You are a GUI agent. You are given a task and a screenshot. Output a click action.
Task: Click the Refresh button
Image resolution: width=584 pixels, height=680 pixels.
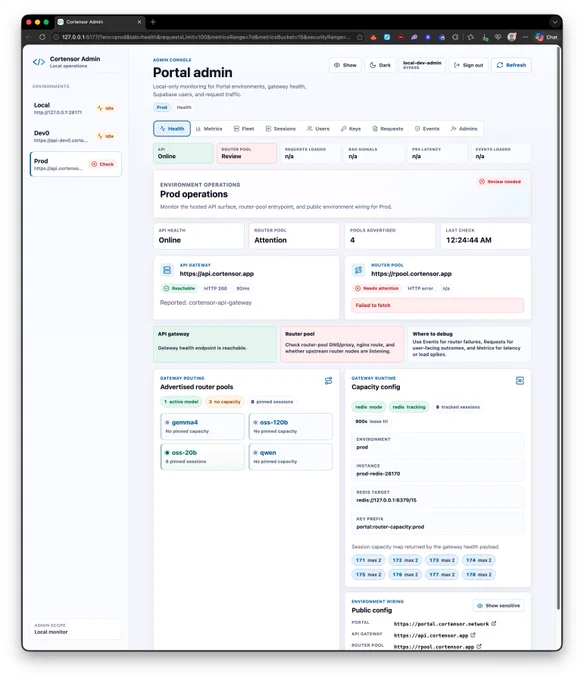511,65
